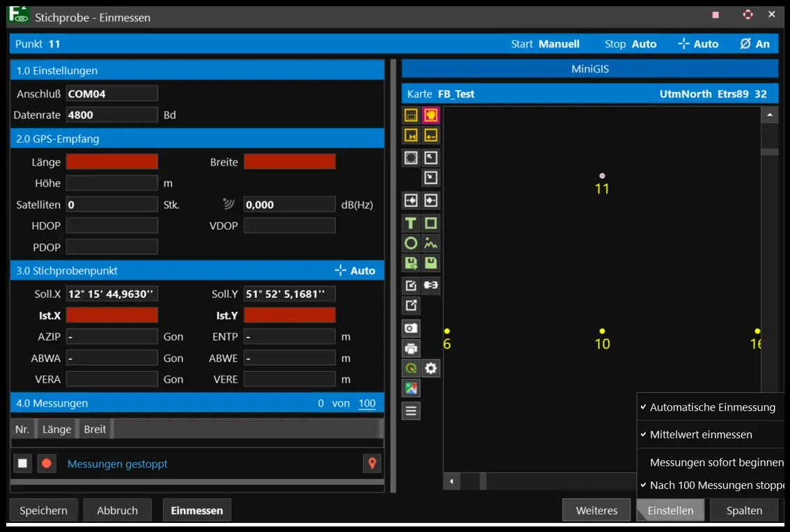Select the pan hand tool in MiniGIS

click(431, 116)
